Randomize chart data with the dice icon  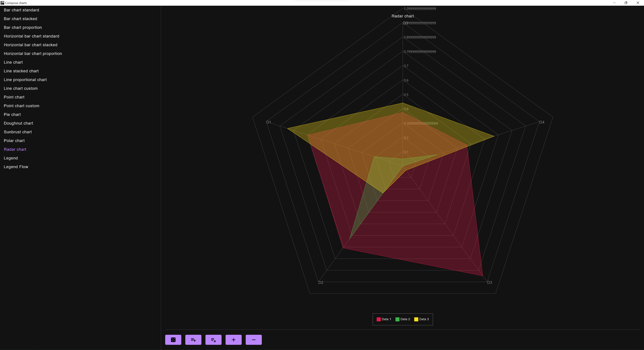(x=173, y=339)
